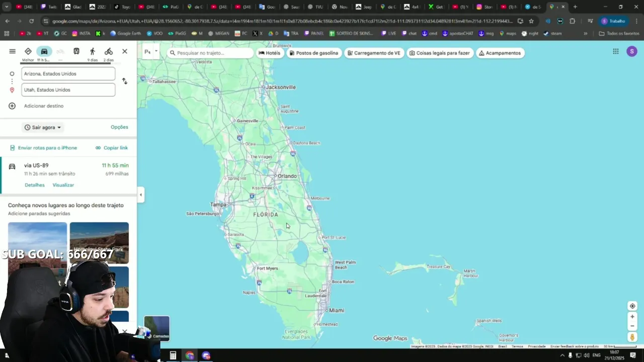Image resolution: width=644 pixels, height=362 pixels.
Task: Open the first suggested stop photo
Action: [37, 243]
